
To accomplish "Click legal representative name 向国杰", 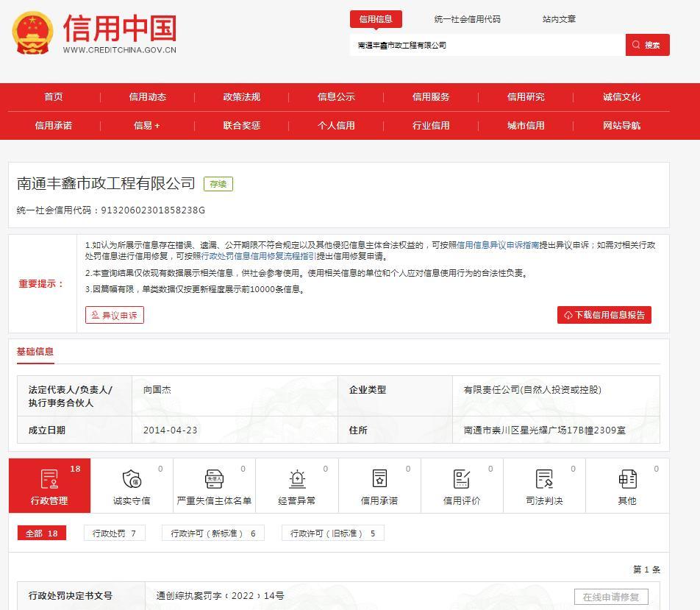I will click(x=157, y=390).
